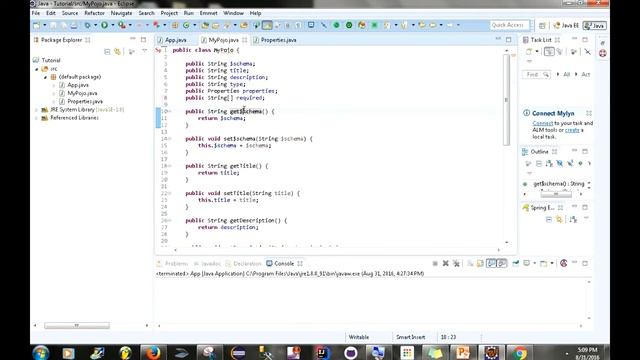Toggle Show Console on Standard Error change
640x360 pixels.
point(502,264)
